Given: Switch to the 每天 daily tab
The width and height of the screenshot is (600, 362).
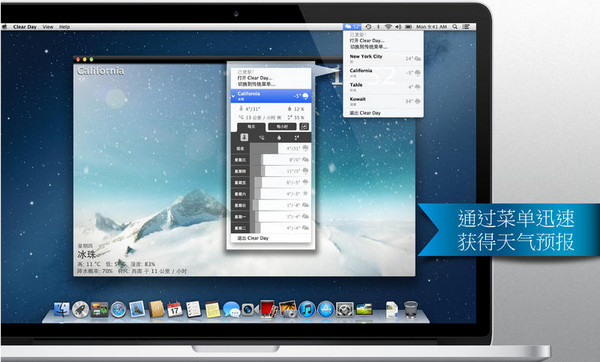Looking at the screenshot, I should [x=251, y=127].
